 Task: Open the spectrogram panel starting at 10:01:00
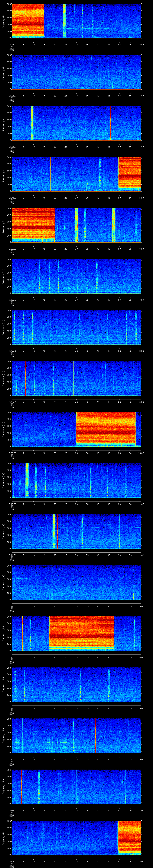76,21
